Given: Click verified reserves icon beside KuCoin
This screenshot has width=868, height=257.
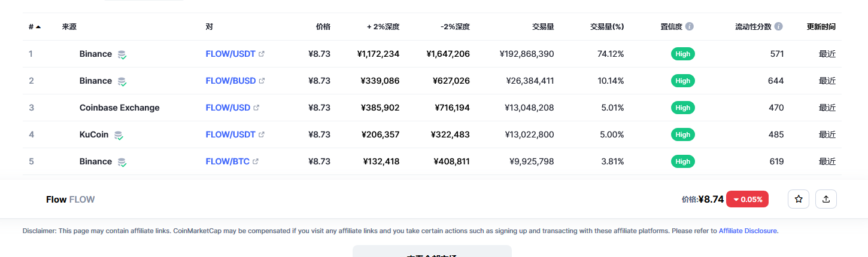Looking at the screenshot, I should 119,135.
